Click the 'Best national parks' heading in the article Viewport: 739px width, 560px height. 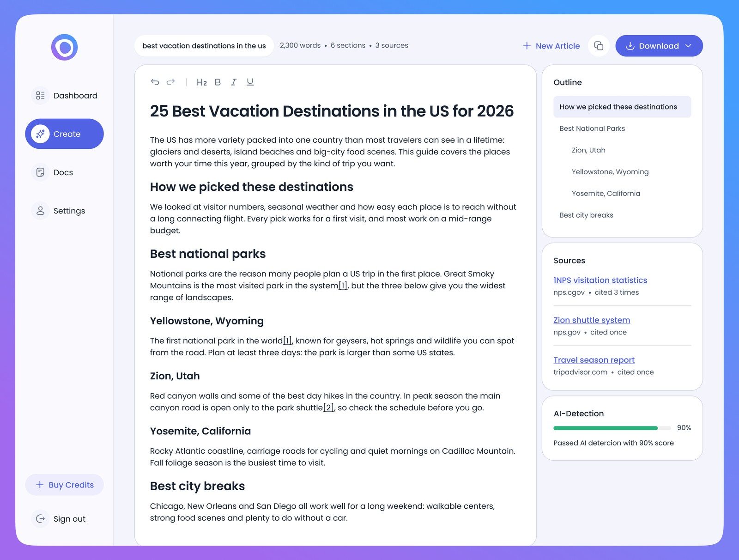[208, 254]
